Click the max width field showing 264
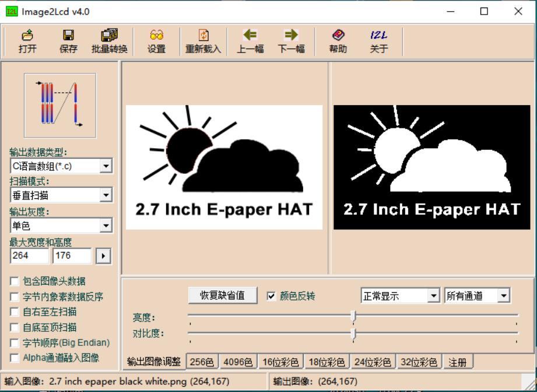Image resolution: width=537 pixels, height=392 pixels. [29, 256]
